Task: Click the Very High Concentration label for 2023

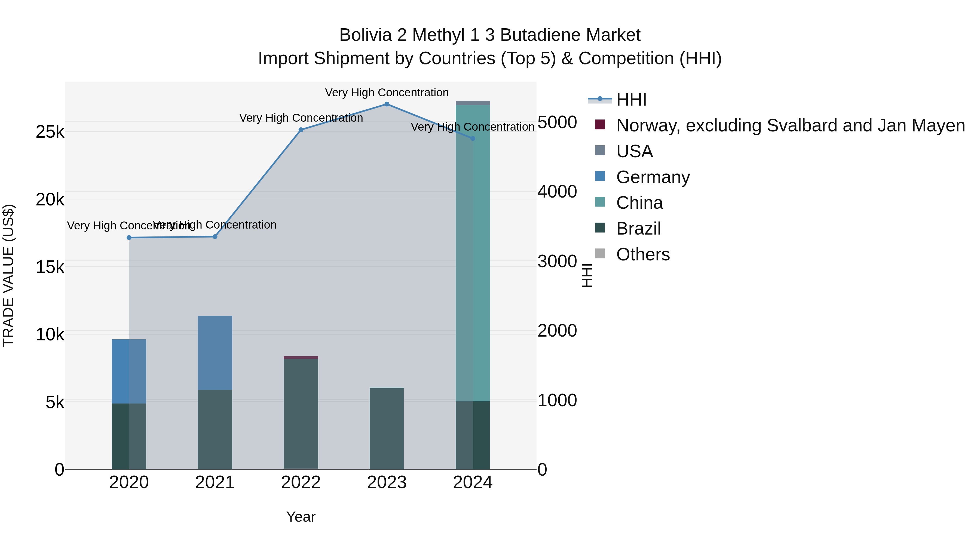Action: 387,93
